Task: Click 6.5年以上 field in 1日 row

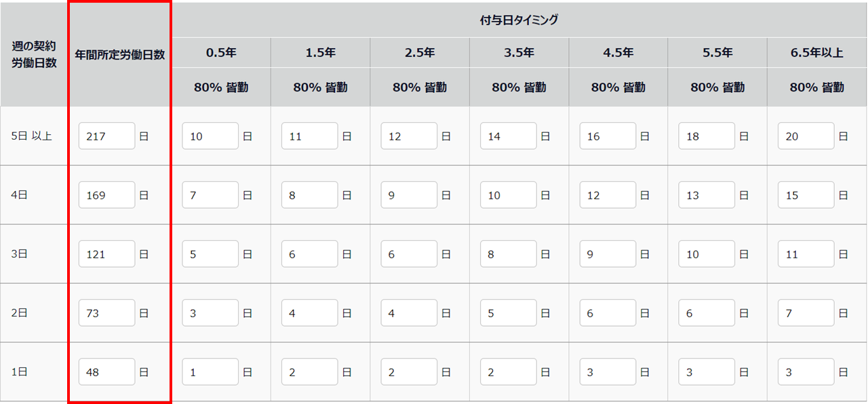Action: 806,372
